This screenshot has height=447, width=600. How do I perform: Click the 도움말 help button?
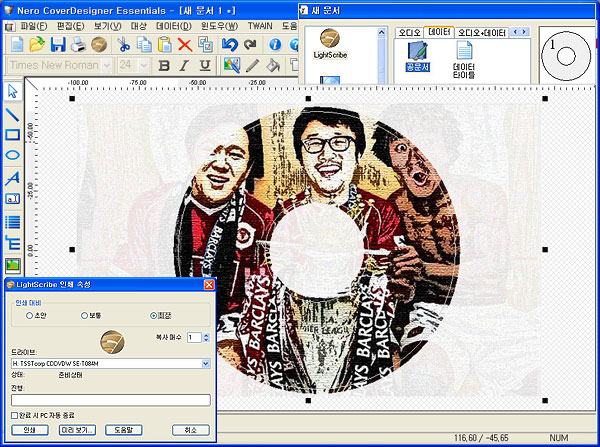[124, 430]
